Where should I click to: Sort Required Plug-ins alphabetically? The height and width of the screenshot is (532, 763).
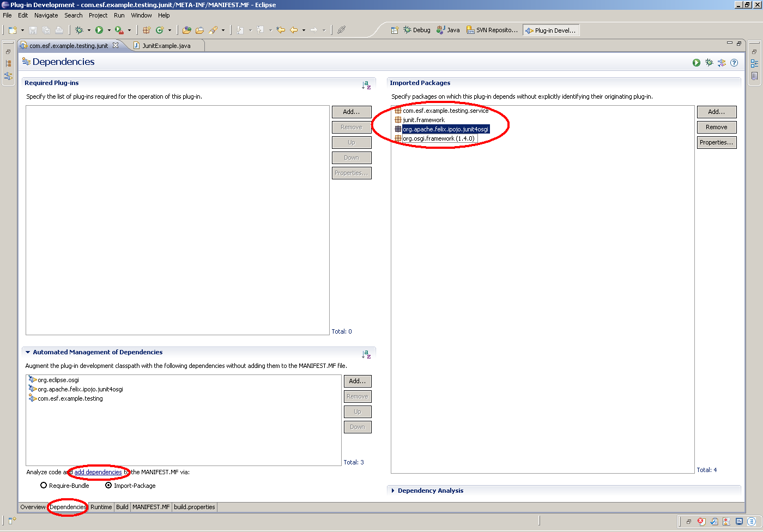(x=366, y=84)
